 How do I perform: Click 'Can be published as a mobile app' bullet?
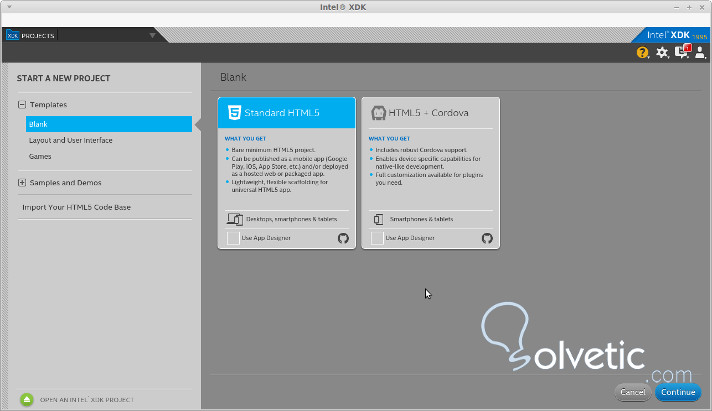coord(290,166)
